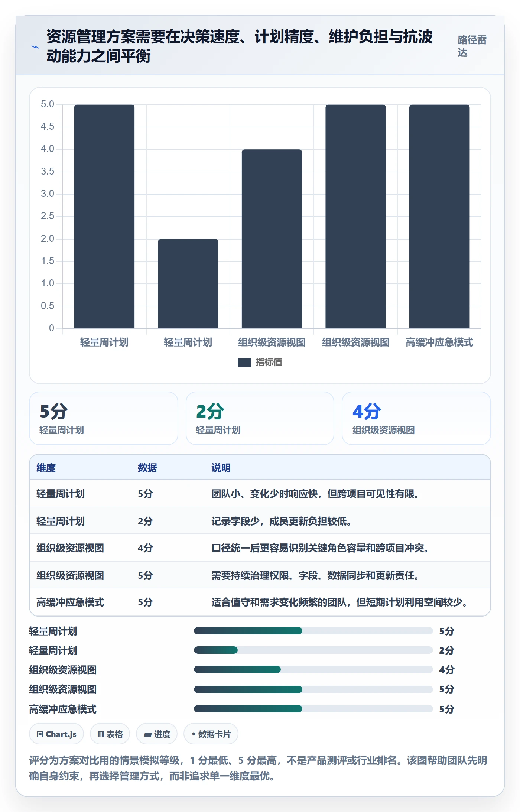
Task: Click the main title starting with 资源管理方案
Action: point(240,46)
